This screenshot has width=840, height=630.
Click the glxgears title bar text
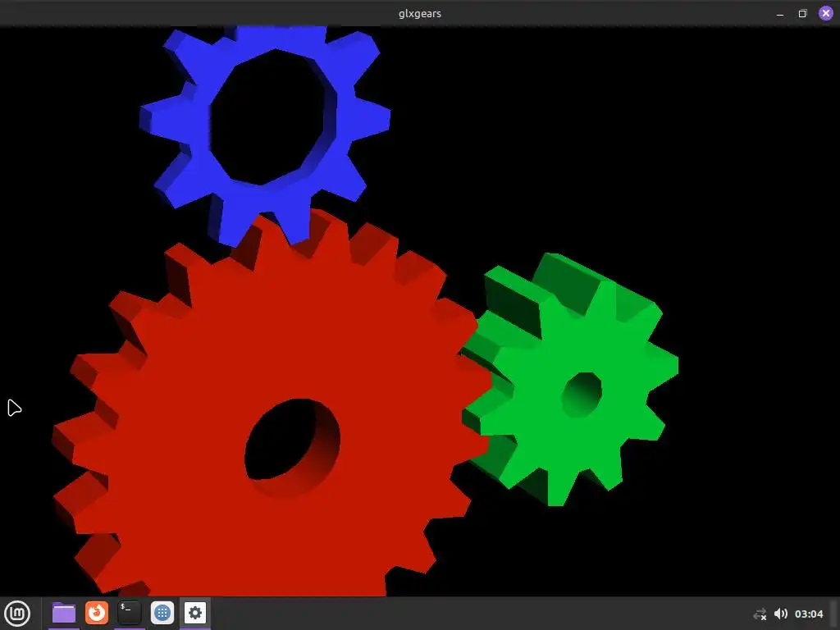click(420, 13)
